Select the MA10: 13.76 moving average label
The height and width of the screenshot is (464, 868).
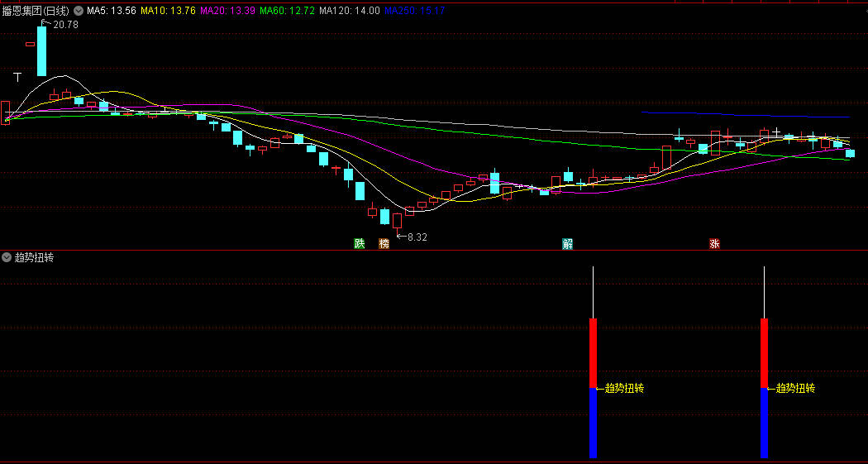[x=169, y=11]
